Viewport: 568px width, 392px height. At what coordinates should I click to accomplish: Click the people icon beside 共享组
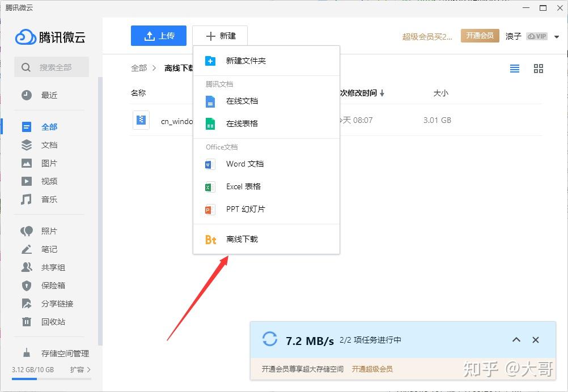pos(27,267)
